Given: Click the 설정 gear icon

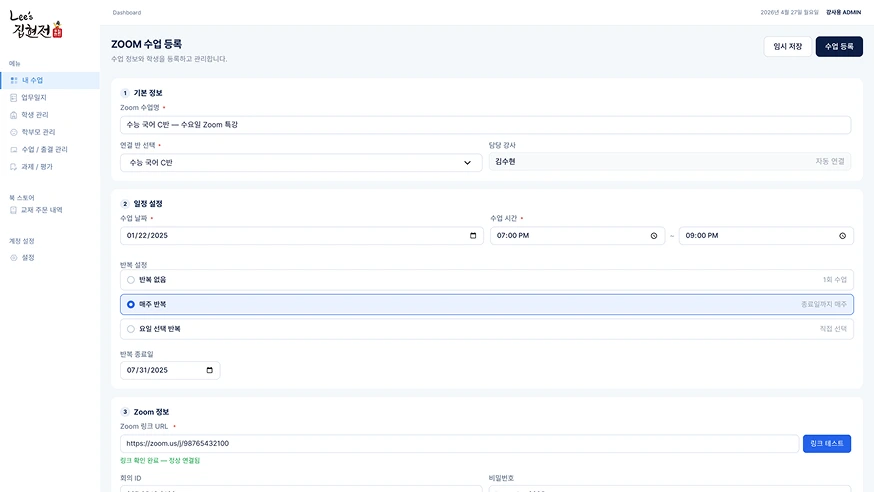Looking at the screenshot, I should click(13, 257).
